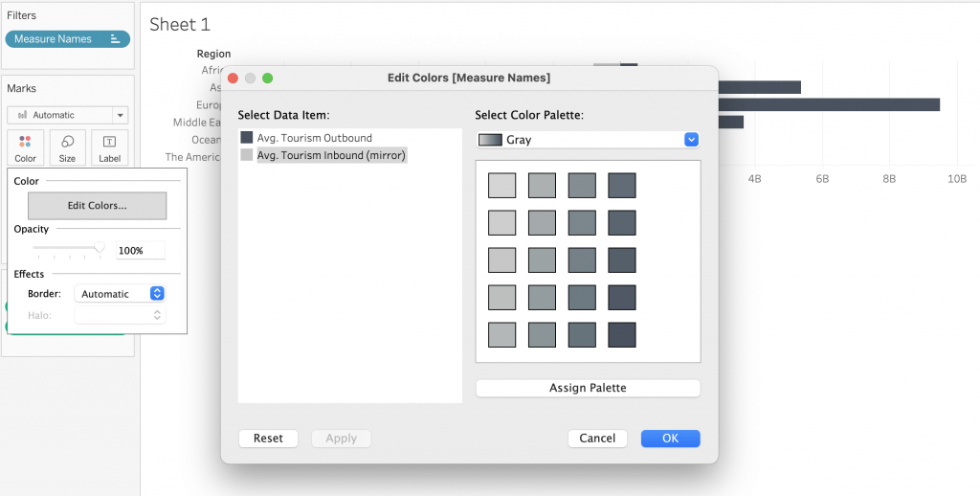Click the red close button on dialog
The height and width of the screenshot is (496, 980).
[233, 78]
